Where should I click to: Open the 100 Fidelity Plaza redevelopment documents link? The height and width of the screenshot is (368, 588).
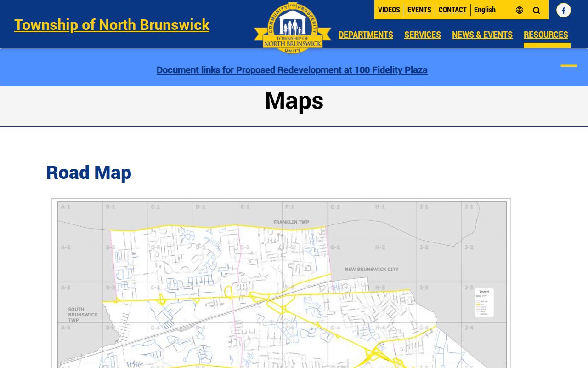click(x=292, y=70)
